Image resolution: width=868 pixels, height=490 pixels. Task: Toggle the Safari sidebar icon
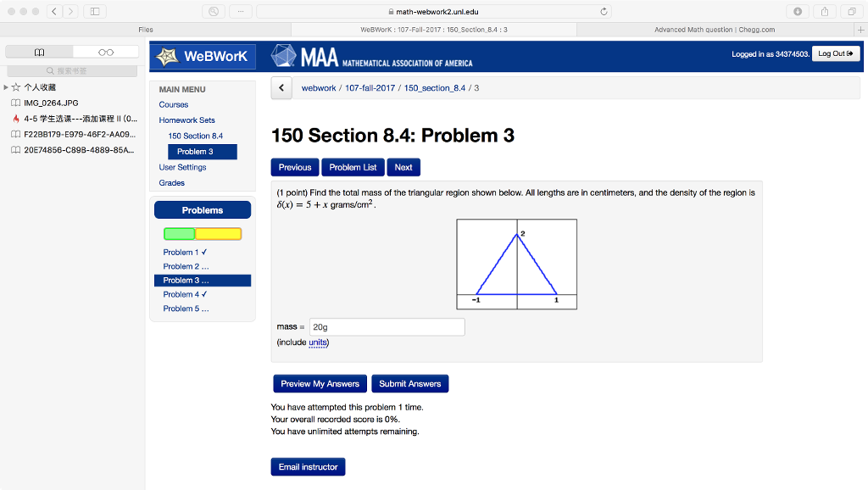[x=97, y=11]
